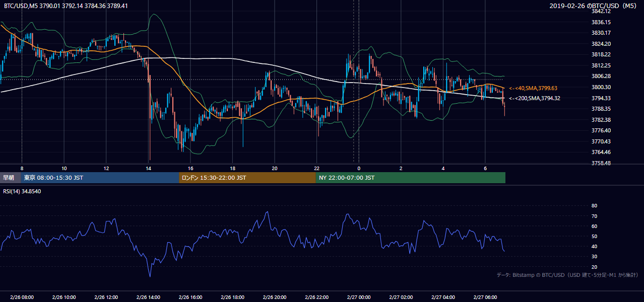Click bottom date label 2/26 18:00

[x=232, y=297]
